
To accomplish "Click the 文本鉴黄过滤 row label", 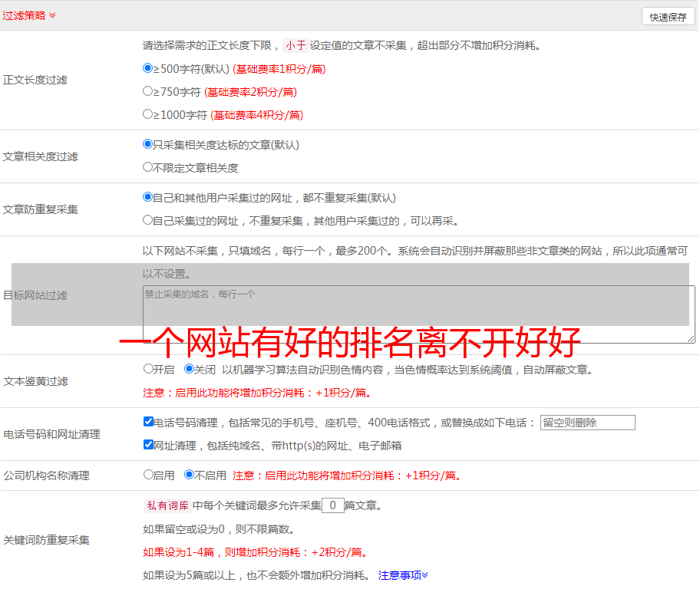I will coord(36,381).
